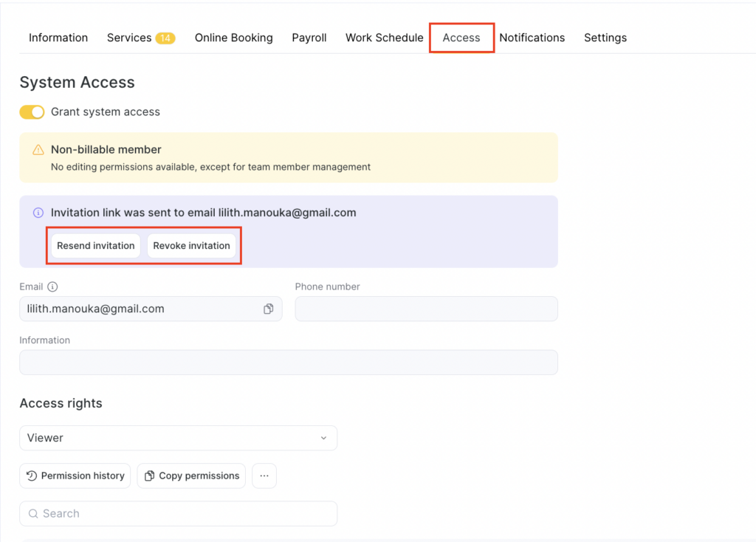
Task: Click the warning icon in Non-billable member banner
Action: 38,150
